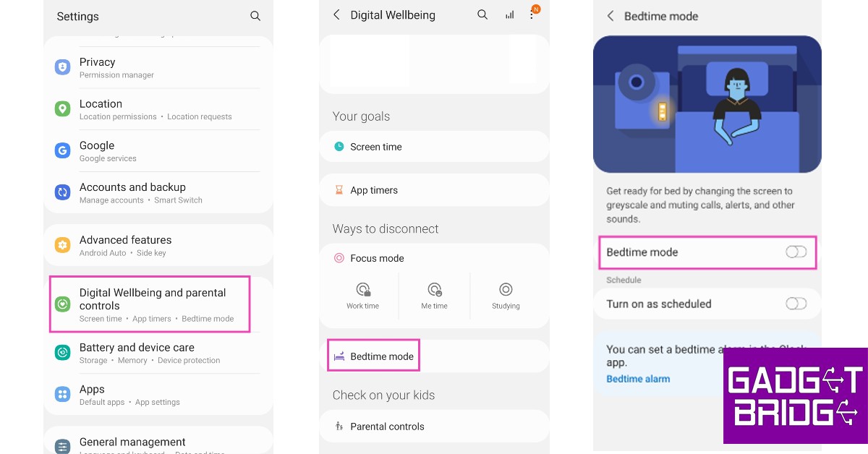The height and width of the screenshot is (454, 868).
Task: Select the Me time focus icon
Action: tap(434, 288)
